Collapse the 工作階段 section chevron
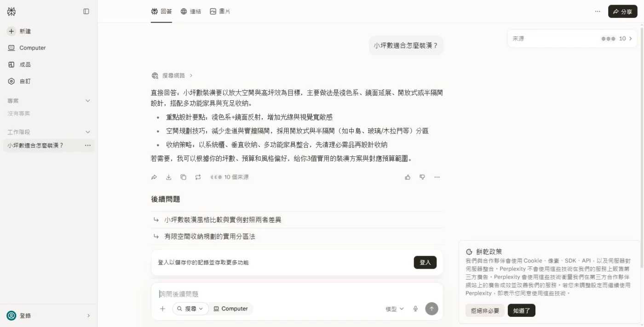This screenshot has width=644, height=327. (88, 132)
